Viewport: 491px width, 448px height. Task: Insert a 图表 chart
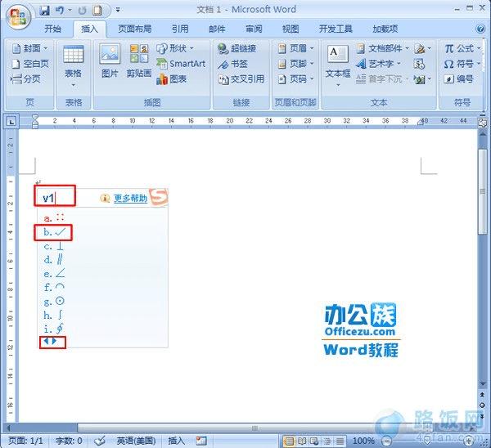pyautogui.click(x=171, y=79)
